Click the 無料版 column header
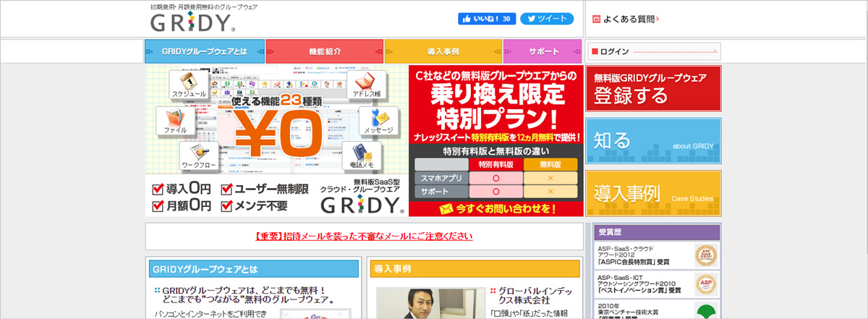This screenshot has height=319, width=868. point(550,165)
